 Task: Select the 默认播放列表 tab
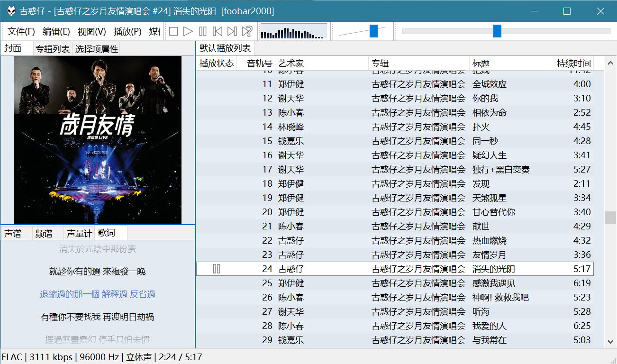click(225, 48)
